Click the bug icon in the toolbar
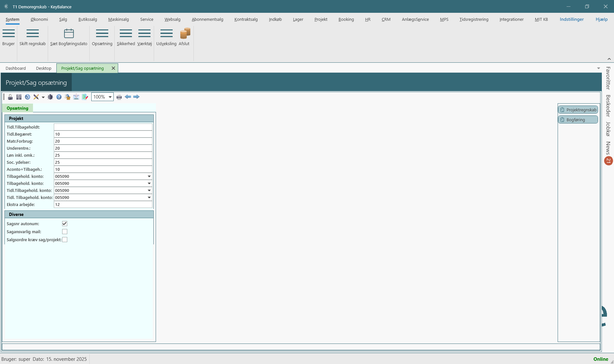This screenshot has height=364, width=614. point(50,97)
